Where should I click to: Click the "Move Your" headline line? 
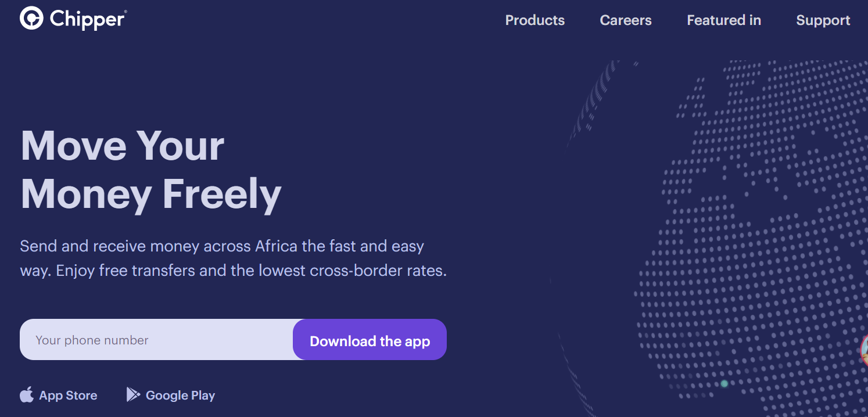[123, 145]
